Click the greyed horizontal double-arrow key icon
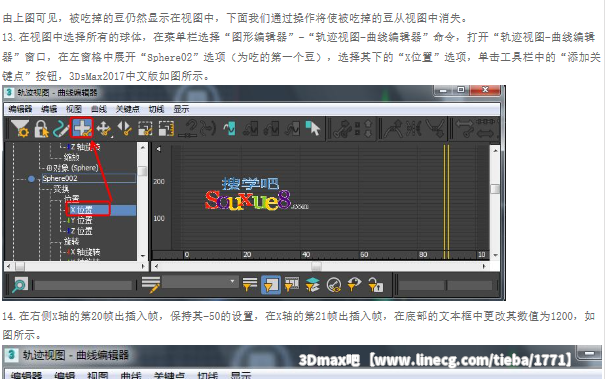The height and width of the screenshot is (379, 611). (x=464, y=129)
